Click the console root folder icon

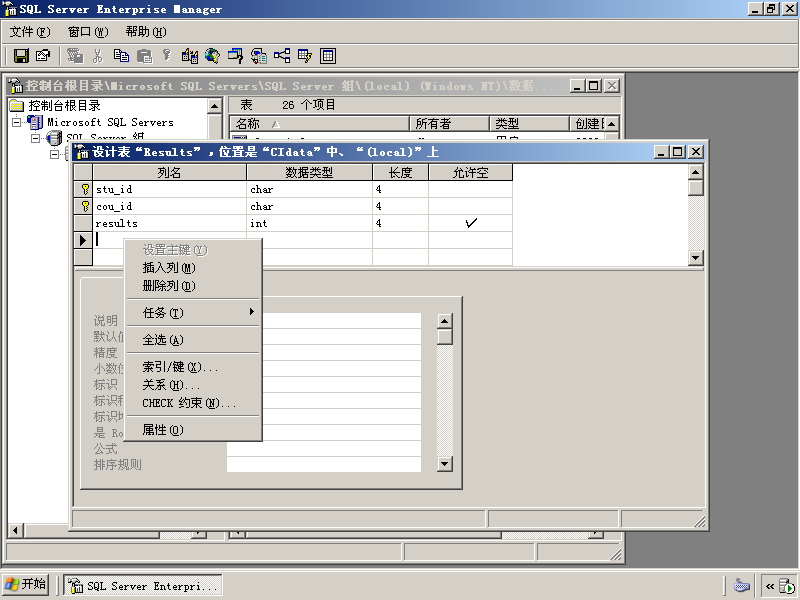[17, 106]
